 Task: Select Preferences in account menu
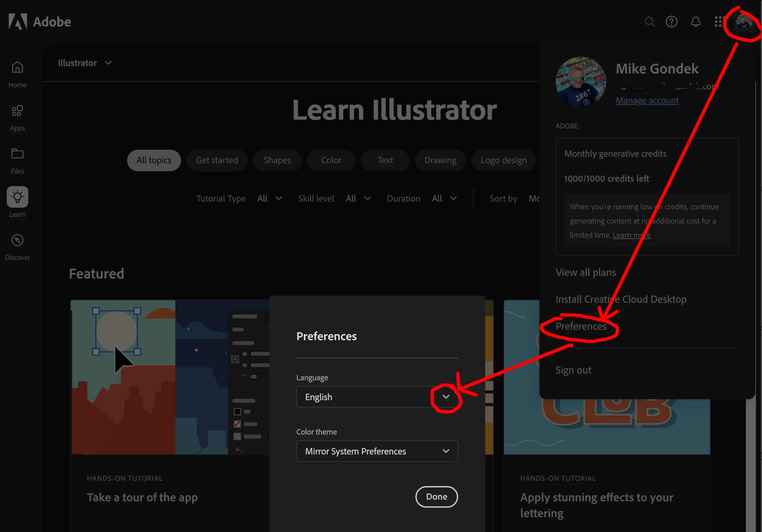[581, 326]
